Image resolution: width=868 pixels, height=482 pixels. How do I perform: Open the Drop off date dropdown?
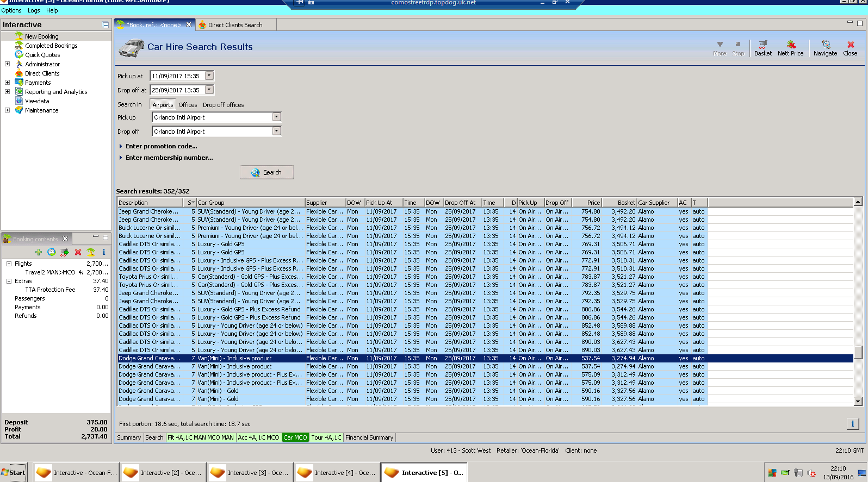[x=209, y=90]
